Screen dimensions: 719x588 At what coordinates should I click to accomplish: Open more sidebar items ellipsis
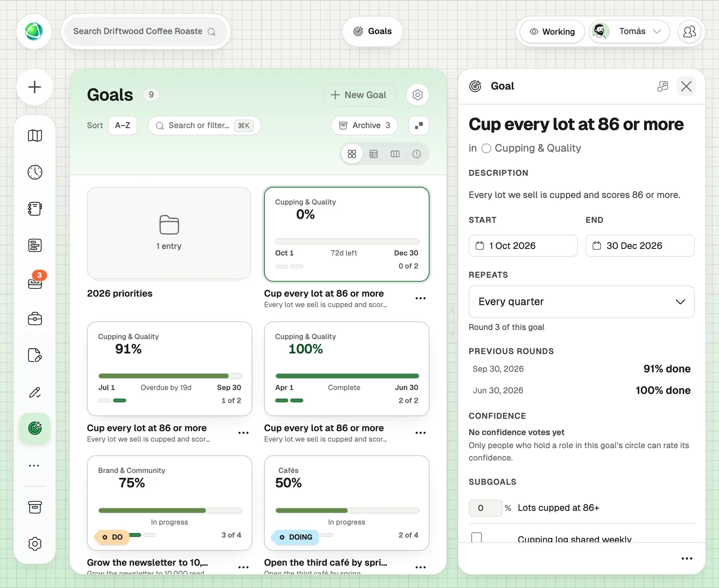34,465
